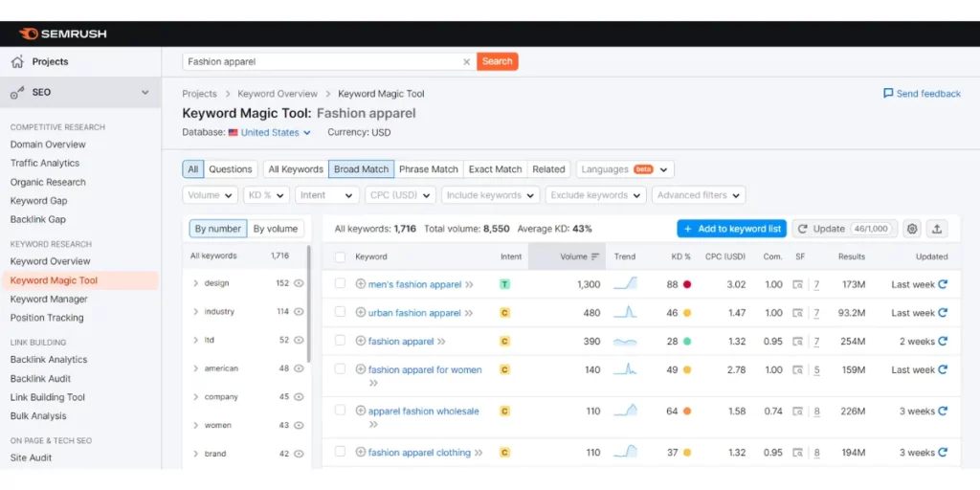This screenshot has height=490, width=980.
Task: Click orange KD dot for apparel fashion wholesale
Action: [687, 412]
